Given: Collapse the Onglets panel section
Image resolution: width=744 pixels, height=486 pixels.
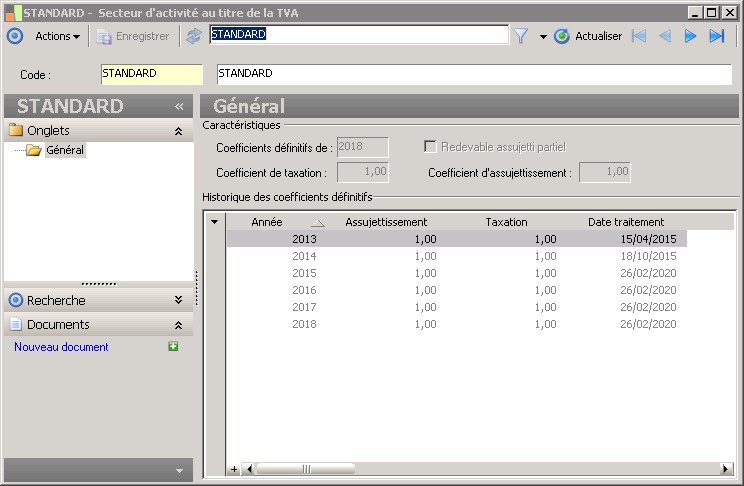Looking at the screenshot, I should pos(178,131).
